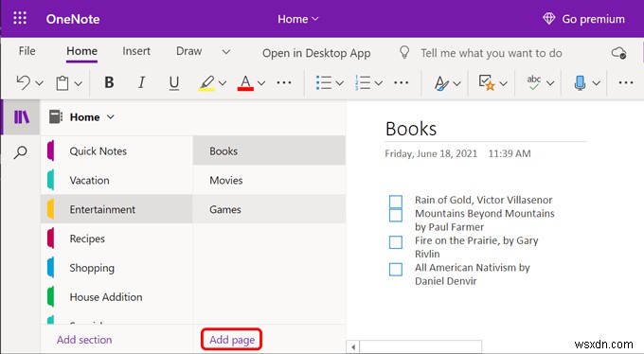Click the lightbulb Tell me icon
The image size is (644, 354).
(404, 53)
